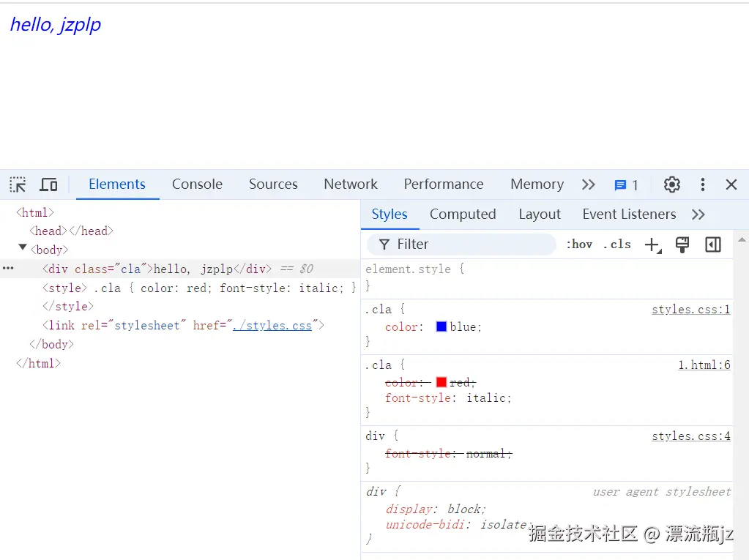The height and width of the screenshot is (560, 749).
Task: Toggle element state with :hov
Action: coord(579,244)
